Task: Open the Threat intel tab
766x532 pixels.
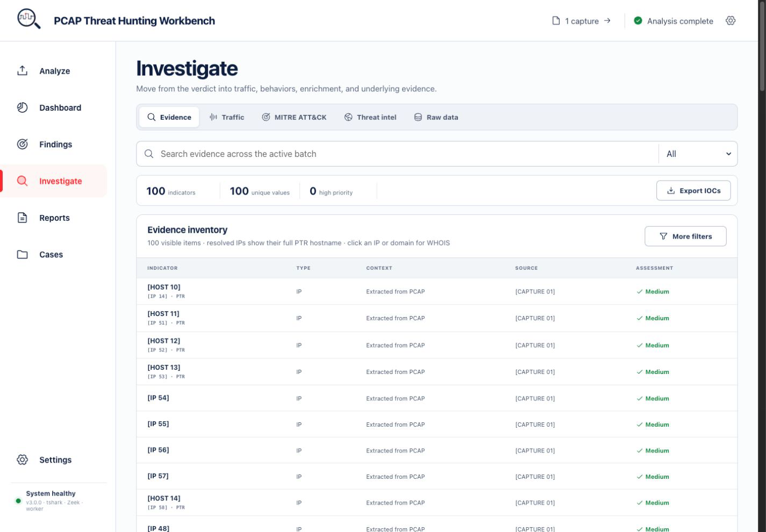Action: pos(370,117)
